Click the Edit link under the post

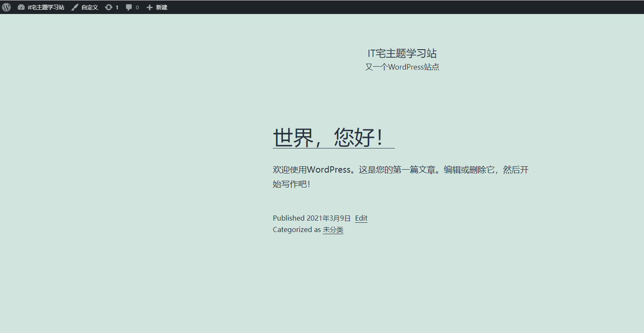(361, 218)
